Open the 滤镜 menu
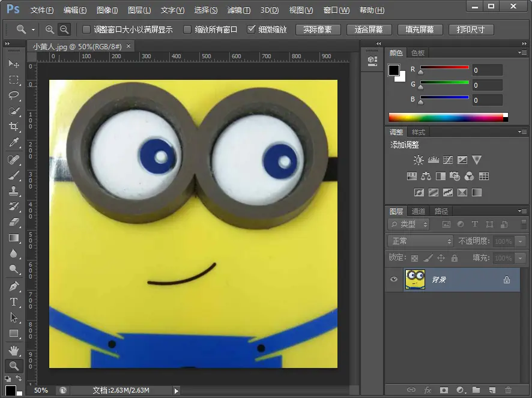 [239, 10]
